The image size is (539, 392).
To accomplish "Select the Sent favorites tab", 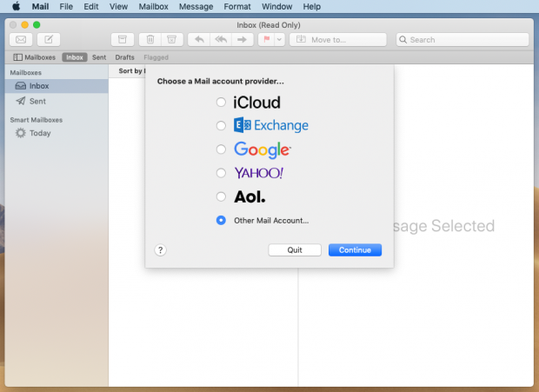I will coord(99,57).
